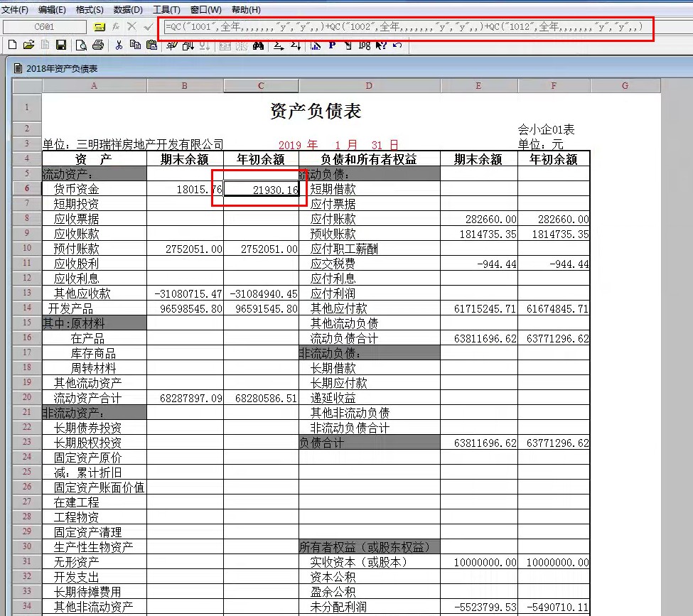Select the cell showing 21930.16
This screenshot has height=616, width=693.
261,190
